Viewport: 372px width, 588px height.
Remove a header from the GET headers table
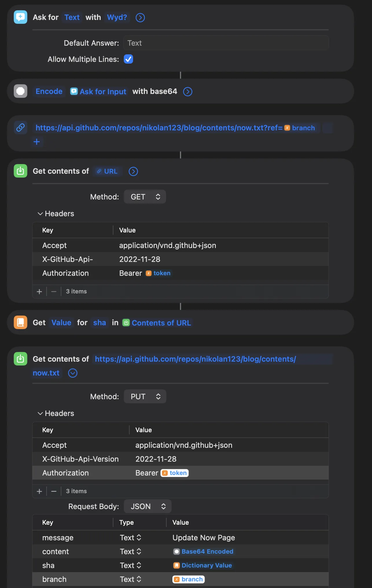(x=54, y=291)
